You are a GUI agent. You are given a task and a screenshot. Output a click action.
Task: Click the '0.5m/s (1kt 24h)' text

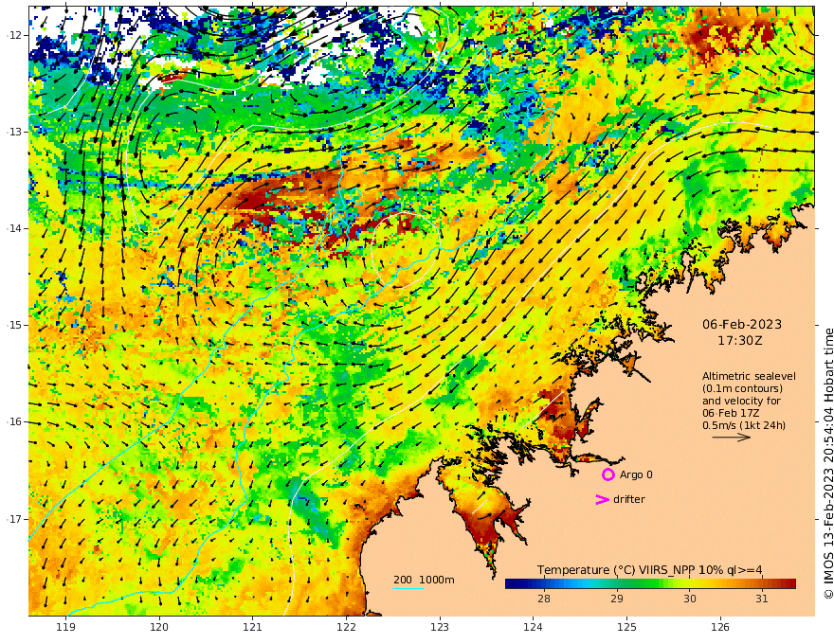point(744,425)
